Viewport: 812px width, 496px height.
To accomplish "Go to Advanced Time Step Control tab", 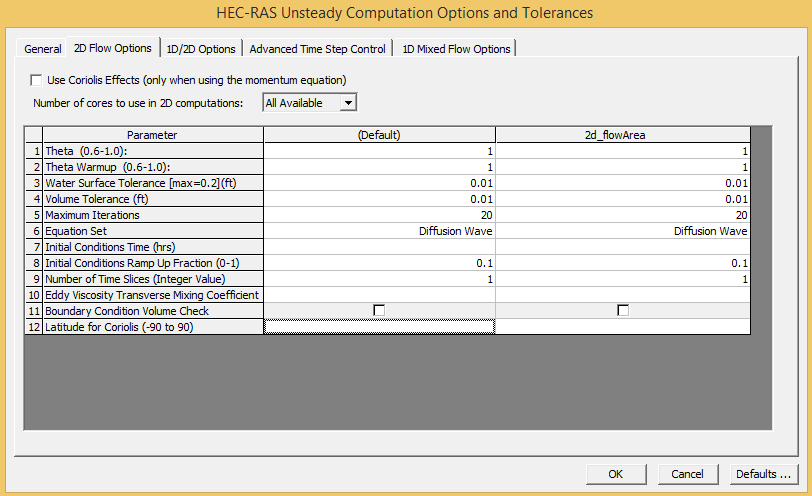I will click(317, 49).
